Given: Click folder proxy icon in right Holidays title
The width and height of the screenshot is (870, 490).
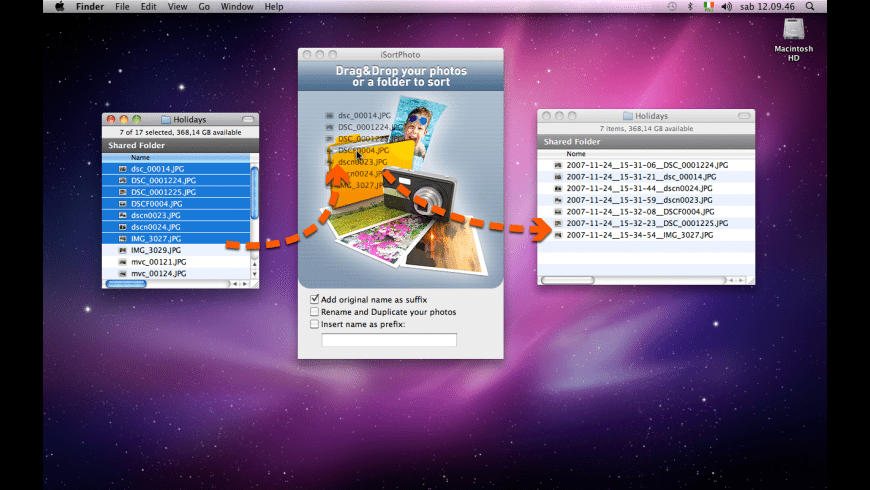Looking at the screenshot, I should point(628,115).
